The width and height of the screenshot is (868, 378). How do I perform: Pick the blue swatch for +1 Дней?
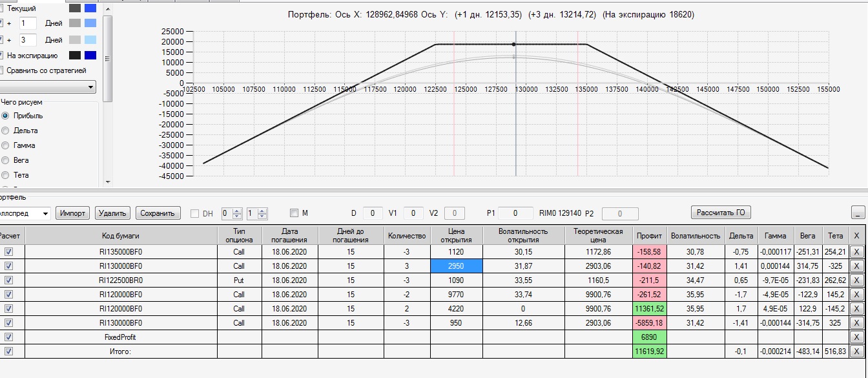pyautogui.click(x=90, y=23)
